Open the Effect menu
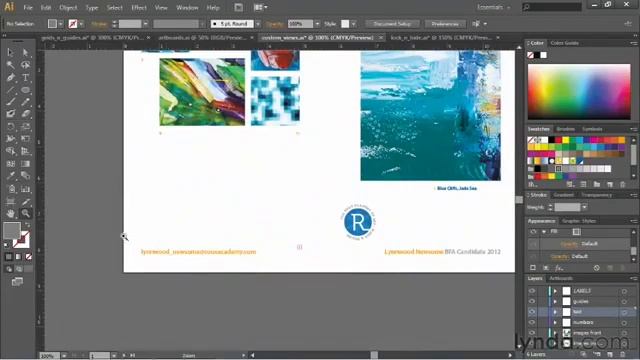The width and height of the screenshot is (640, 360). click(x=139, y=8)
